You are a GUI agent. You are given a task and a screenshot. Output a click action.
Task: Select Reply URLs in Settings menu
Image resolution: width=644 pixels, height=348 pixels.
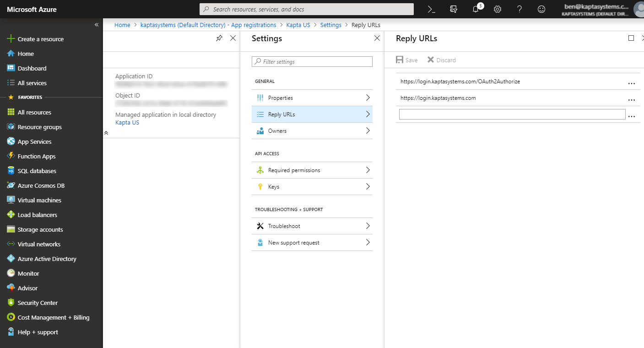[x=312, y=114]
